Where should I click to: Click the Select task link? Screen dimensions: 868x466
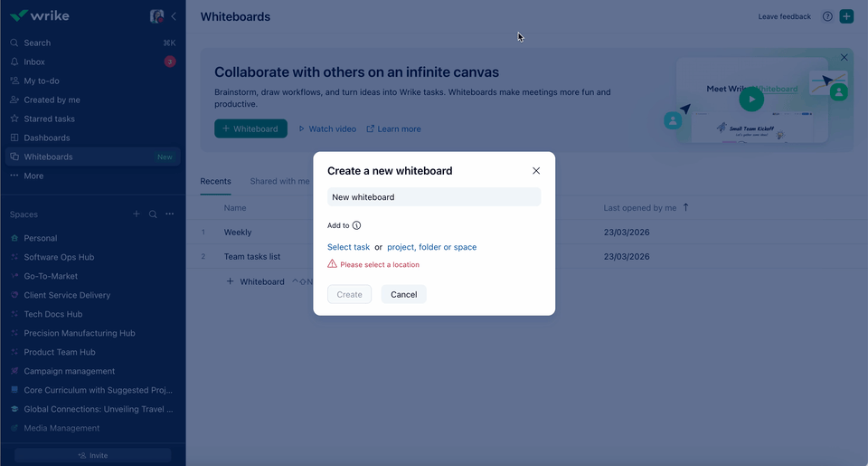point(348,247)
